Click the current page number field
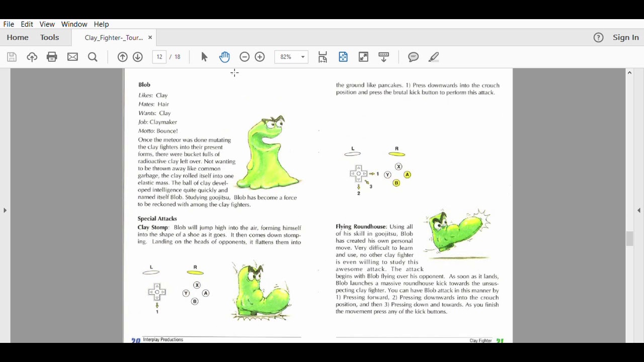Viewport: 644px width, 362px height. coord(159,57)
